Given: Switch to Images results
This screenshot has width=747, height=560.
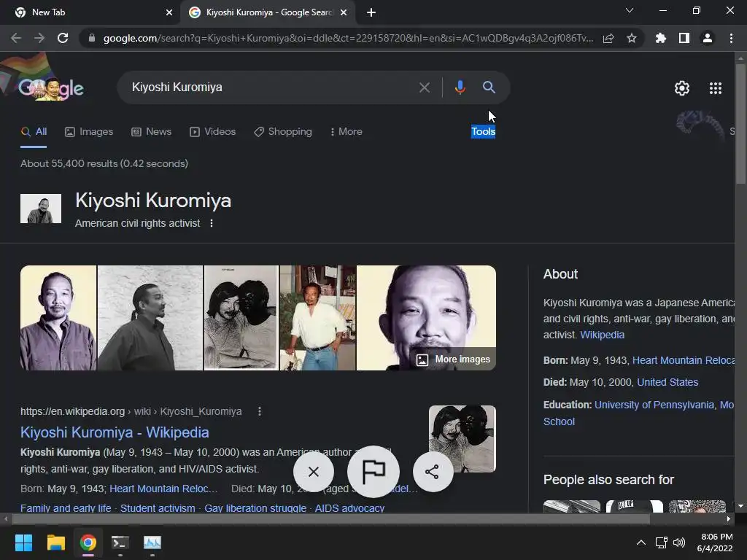Looking at the screenshot, I should coord(89,132).
